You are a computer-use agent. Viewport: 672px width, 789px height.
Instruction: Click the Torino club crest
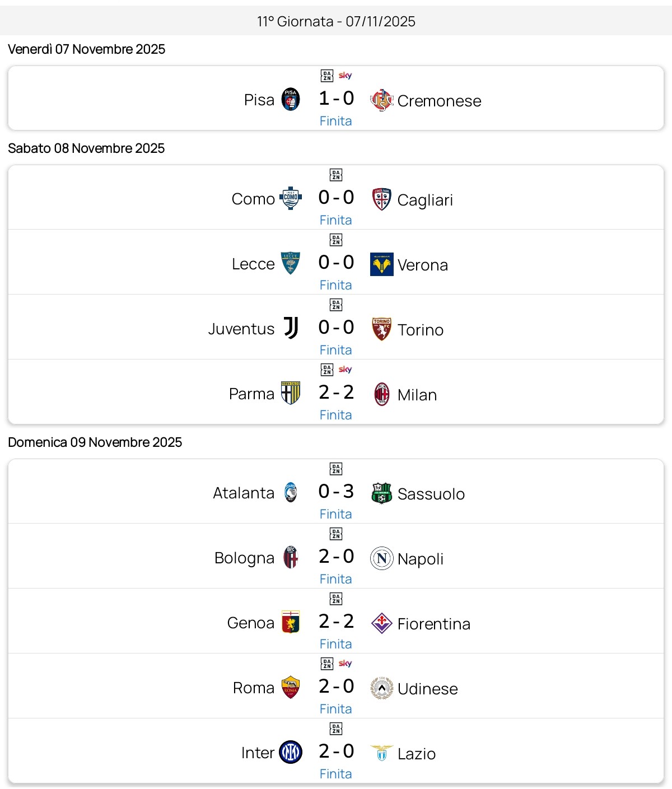click(x=382, y=329)
